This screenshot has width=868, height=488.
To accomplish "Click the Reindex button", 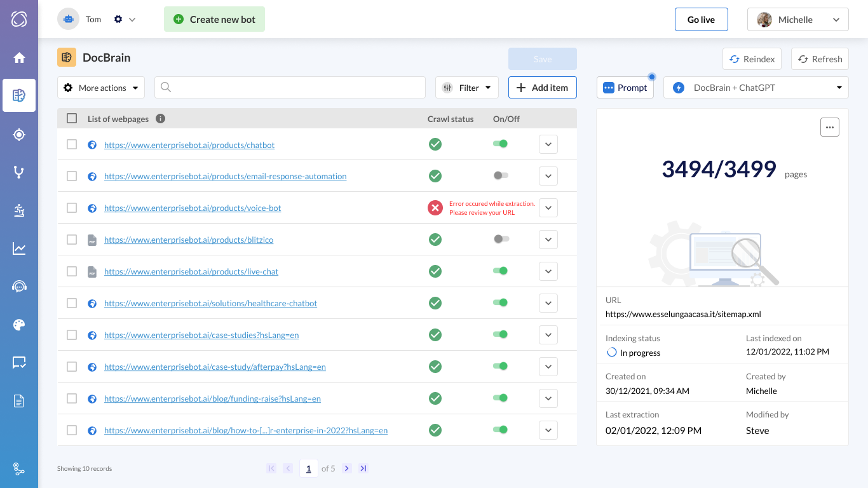I will click(752, 58).
